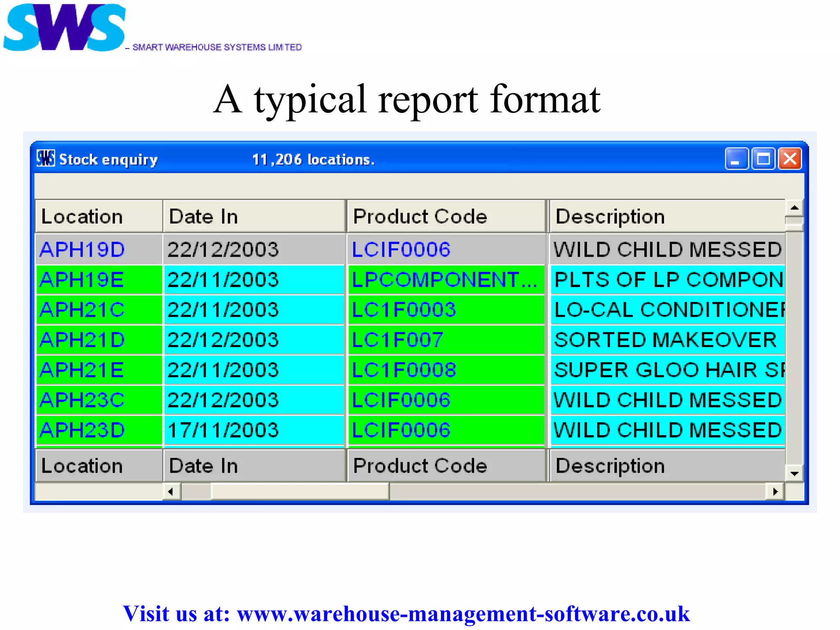840x630 pixels.
Task: Click WILD CHILD MESSED in APH23D row
Action: [x=667, y=430]
